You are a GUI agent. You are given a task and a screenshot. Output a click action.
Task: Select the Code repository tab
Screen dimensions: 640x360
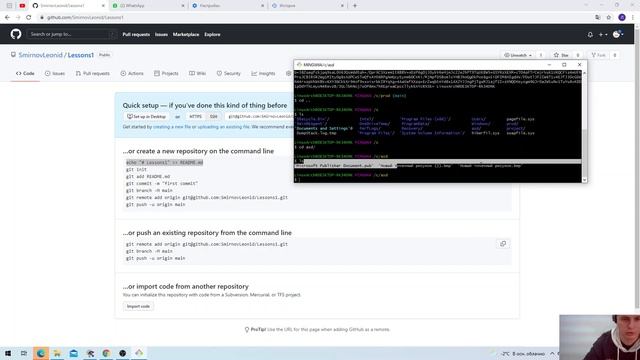[x=25, y=73]
